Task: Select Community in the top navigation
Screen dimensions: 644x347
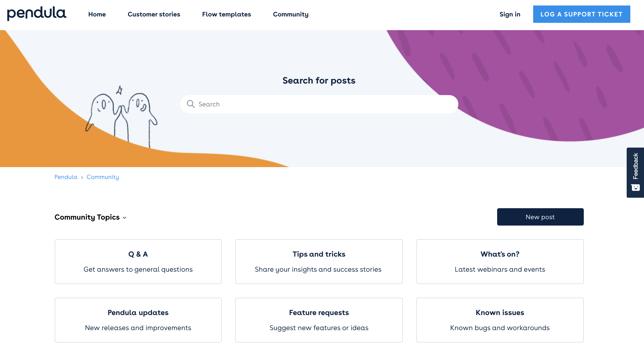Action: pos(291,14)
